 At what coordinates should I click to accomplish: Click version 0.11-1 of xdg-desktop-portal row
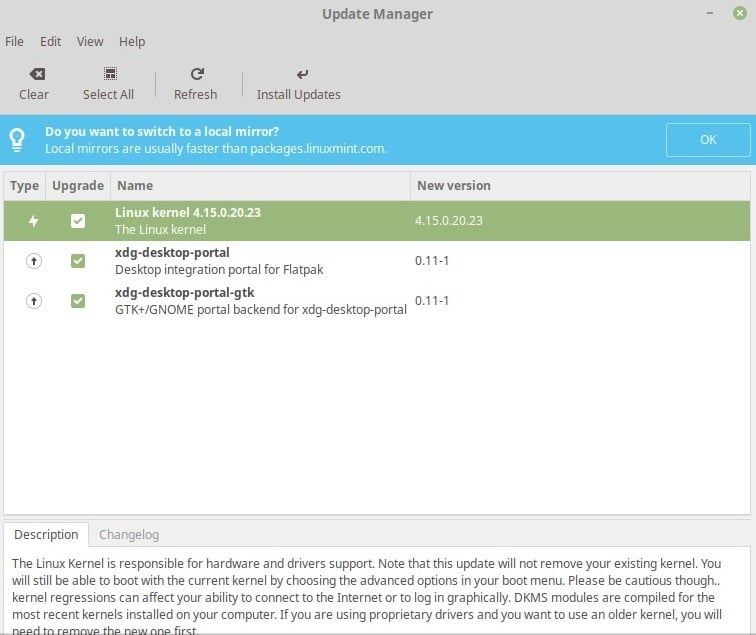[x=432, y=261]
